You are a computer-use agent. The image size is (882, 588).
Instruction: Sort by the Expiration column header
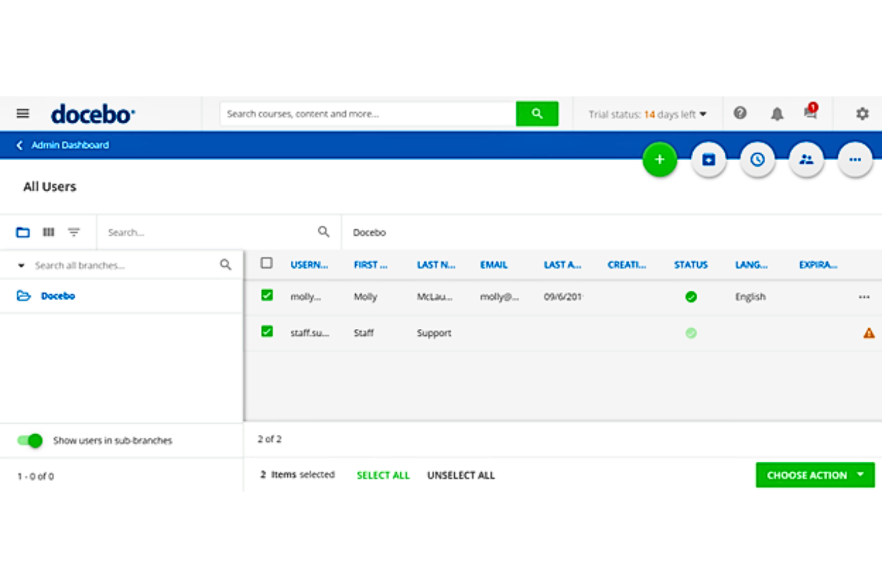coord(818,265)
